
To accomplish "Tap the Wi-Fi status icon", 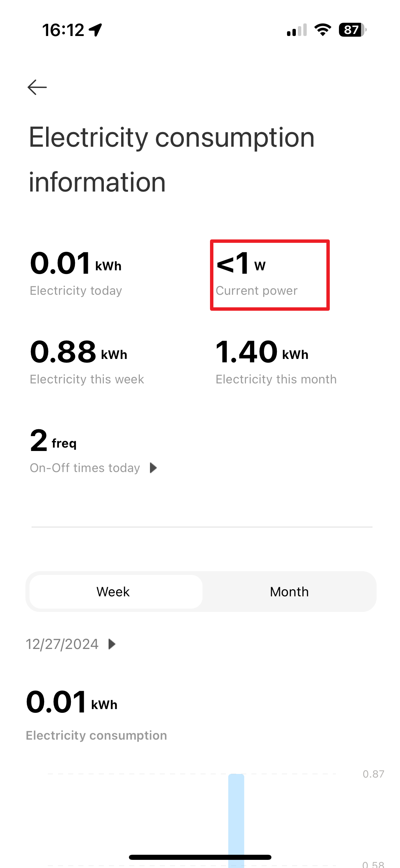I will point(323,30).
